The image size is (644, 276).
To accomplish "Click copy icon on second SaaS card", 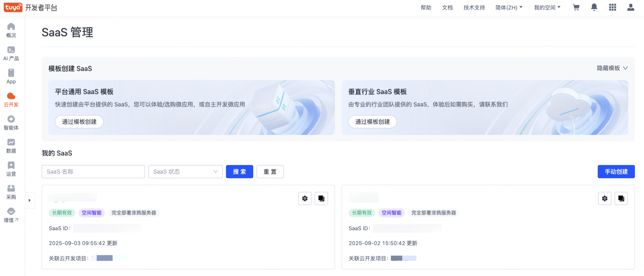I will click(621, 198).
